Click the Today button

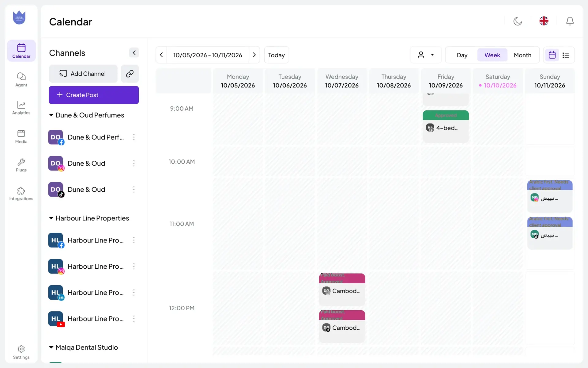[276, 55]
